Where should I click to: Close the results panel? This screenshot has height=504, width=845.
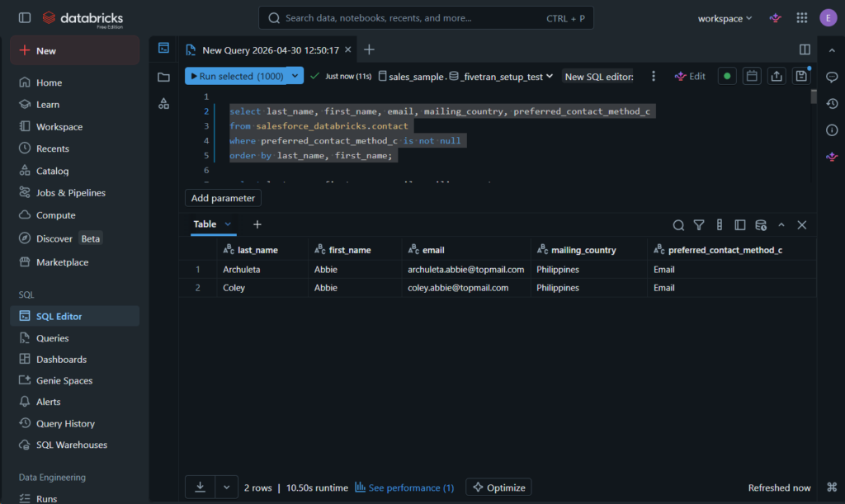pos(802,225)
